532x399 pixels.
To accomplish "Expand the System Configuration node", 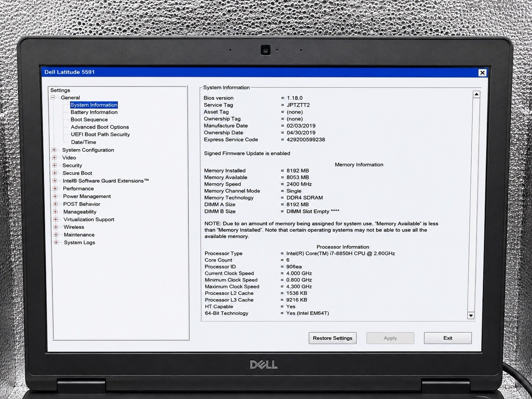I will click(x=54, y=150).
